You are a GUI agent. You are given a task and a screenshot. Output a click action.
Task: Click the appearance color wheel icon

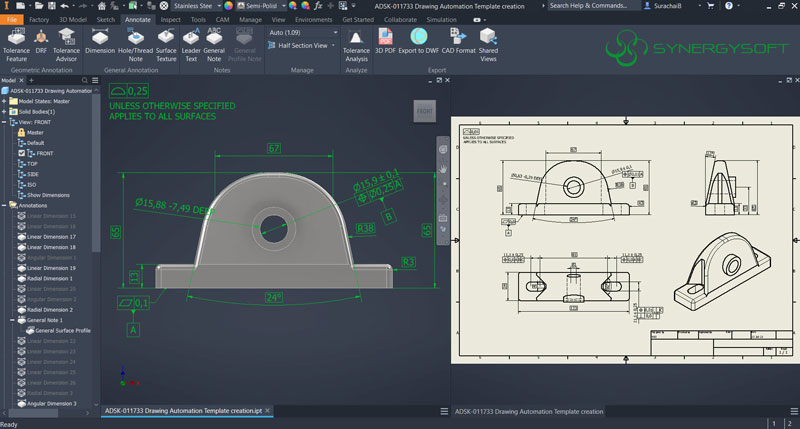coord(229,6)
